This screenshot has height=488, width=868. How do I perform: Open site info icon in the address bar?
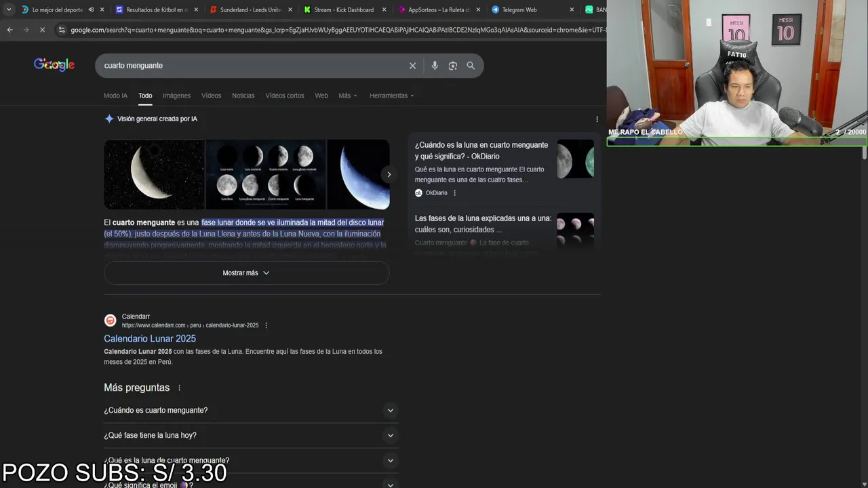62,30
